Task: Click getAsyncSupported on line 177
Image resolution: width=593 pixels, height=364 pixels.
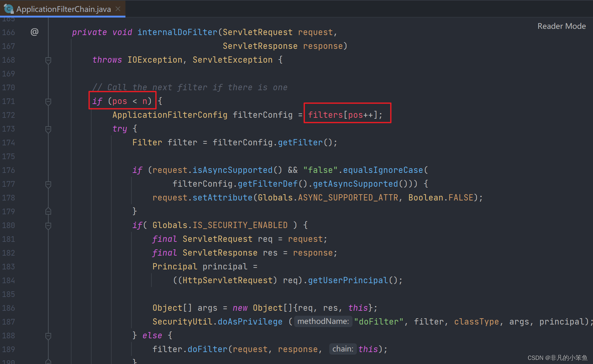Action: (x=355, y=184)
